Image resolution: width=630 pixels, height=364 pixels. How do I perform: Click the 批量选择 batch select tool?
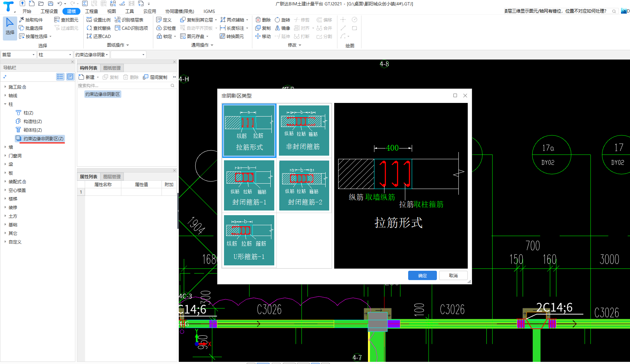point(31,28)
